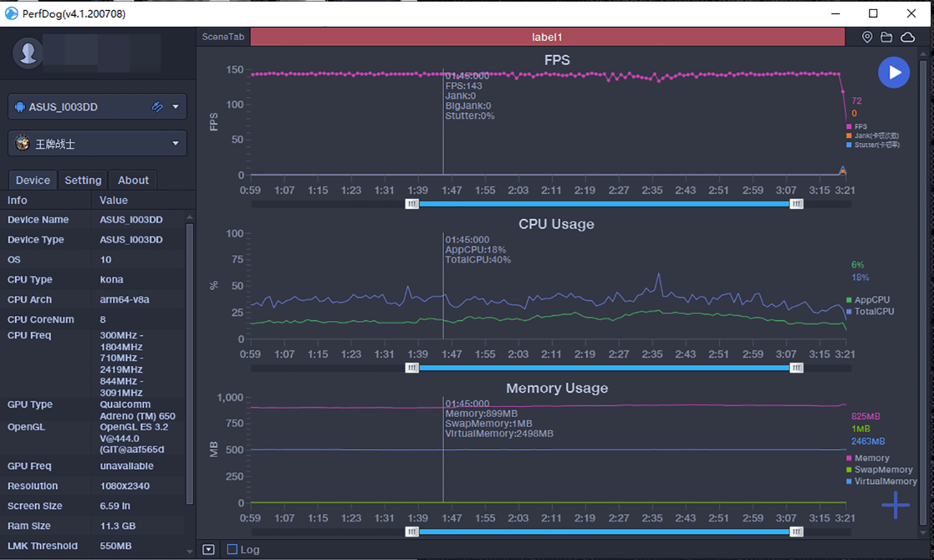Select the Screen Size row label
934x560 pixels.
coord(35,506)
